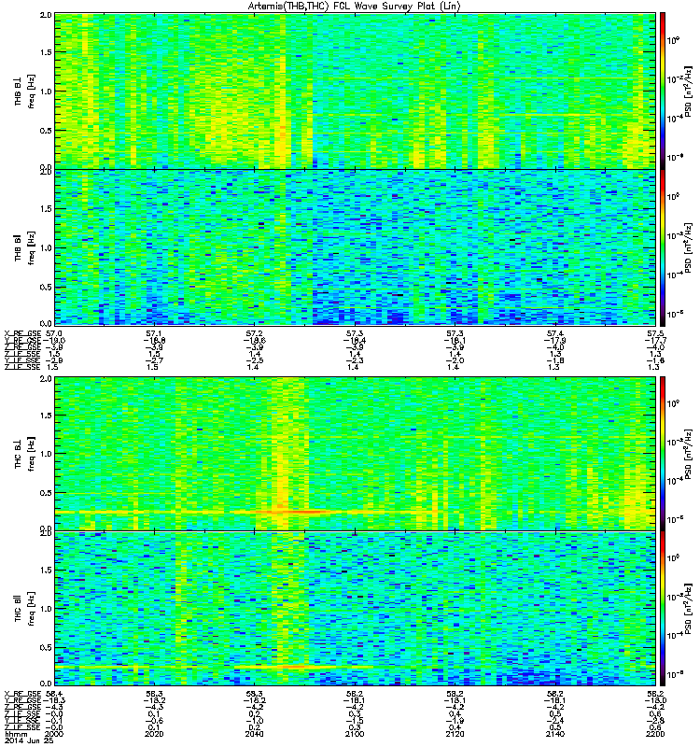Viewport: 700px width, 747px height.
Task: Click the 'THC B∥ freq [Hz]' axis label
Action: point(25,609)
